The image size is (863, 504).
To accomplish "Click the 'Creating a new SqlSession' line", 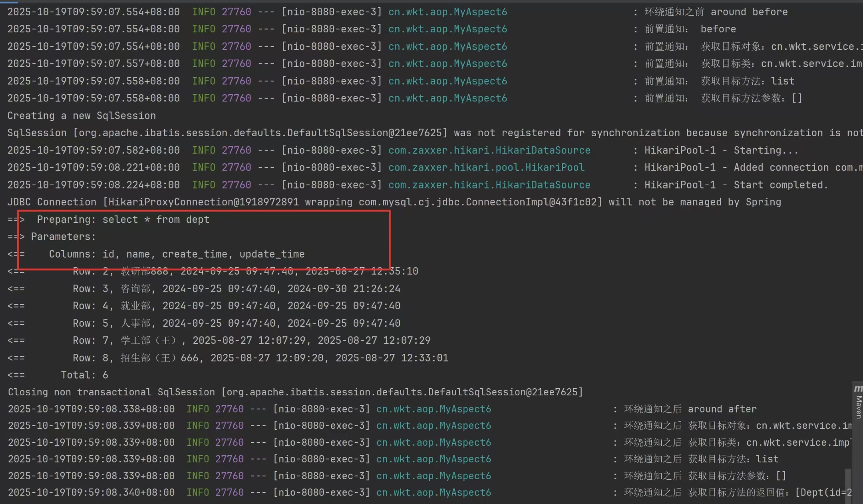I will click(x=82, y=116).
